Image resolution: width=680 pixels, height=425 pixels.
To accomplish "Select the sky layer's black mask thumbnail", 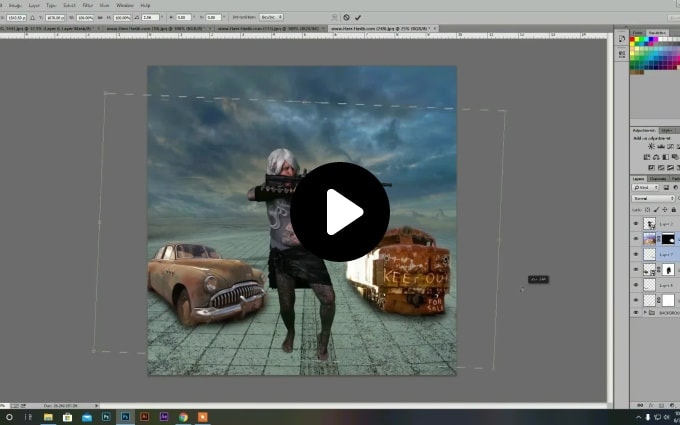I will 668,239.
